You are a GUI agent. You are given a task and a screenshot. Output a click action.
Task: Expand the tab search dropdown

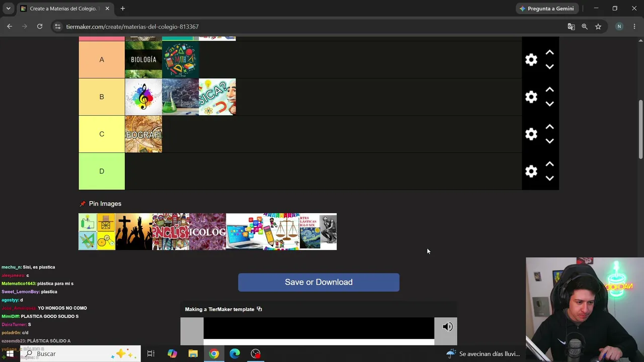point(8,9)
